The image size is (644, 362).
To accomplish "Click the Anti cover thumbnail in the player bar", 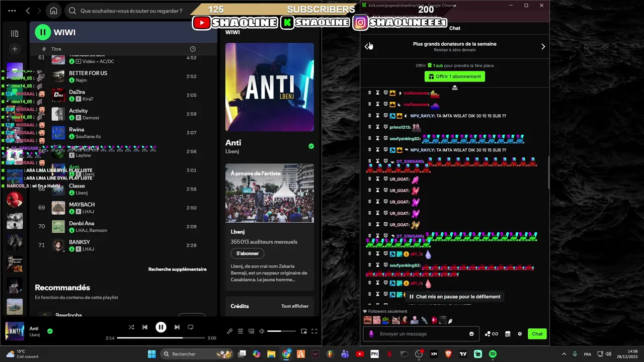I will point(15,331).
